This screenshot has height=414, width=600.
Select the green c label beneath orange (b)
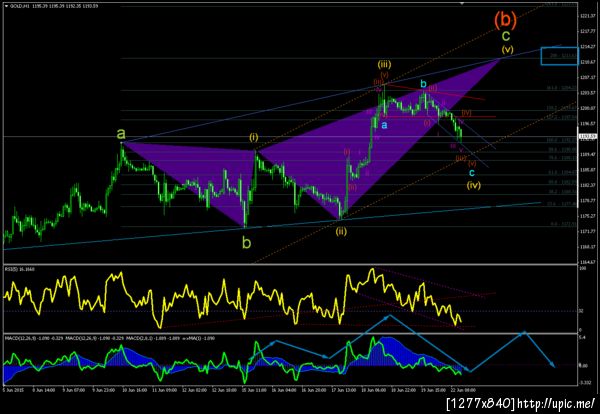[506, 36]
